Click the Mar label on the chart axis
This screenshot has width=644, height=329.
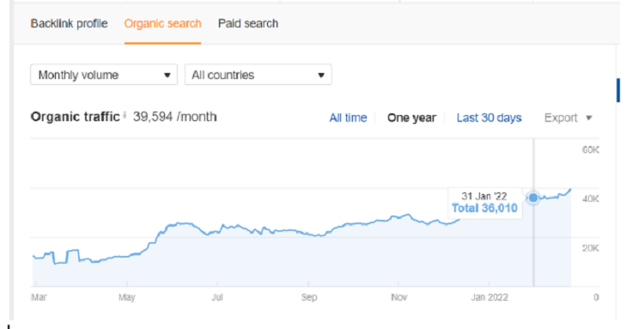39,297
